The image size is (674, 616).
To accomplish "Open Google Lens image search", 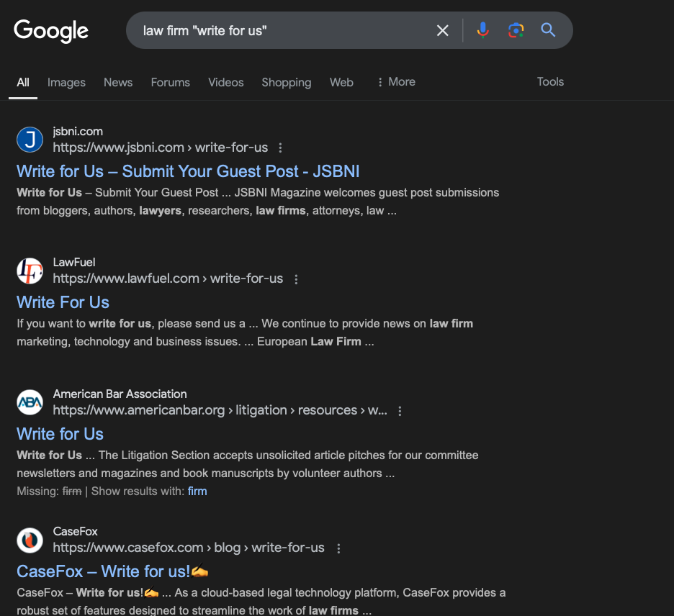I will click(516, 30).
